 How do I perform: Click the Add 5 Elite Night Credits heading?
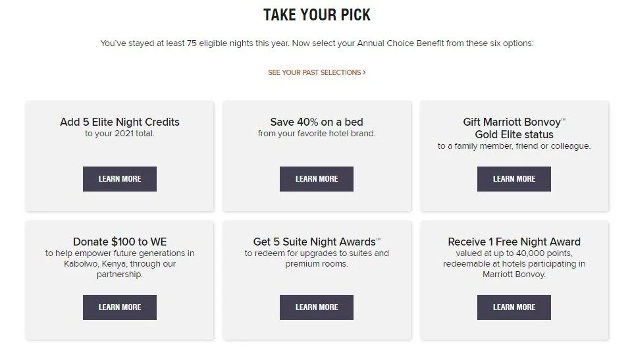click(x=119, y=122)
